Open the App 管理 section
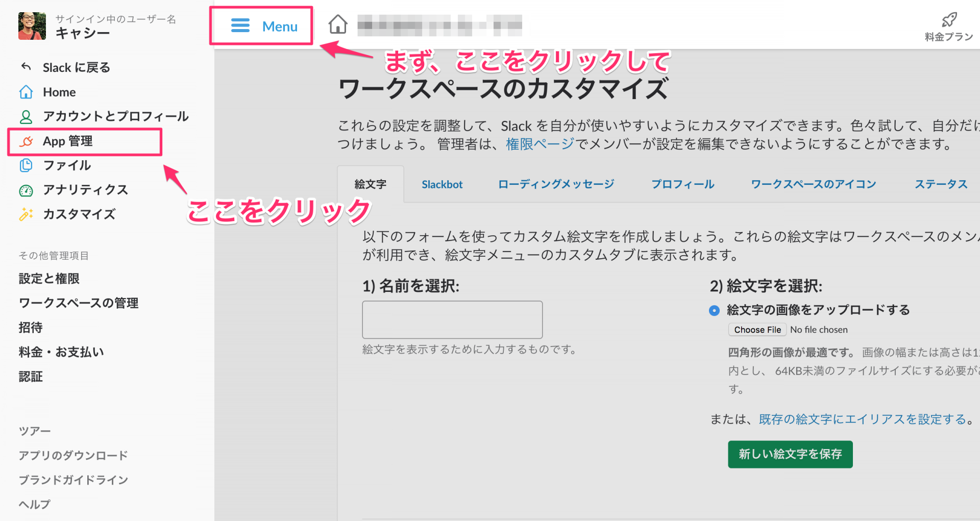Image resolution: width=980 pixels, height=521 pixels. [x=68, y=141]
